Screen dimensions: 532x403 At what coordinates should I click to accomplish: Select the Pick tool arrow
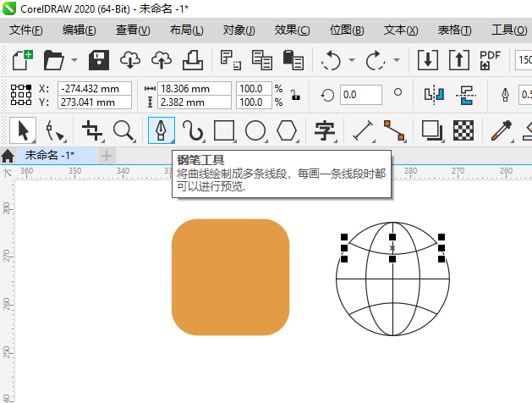[x=23, y=130]
